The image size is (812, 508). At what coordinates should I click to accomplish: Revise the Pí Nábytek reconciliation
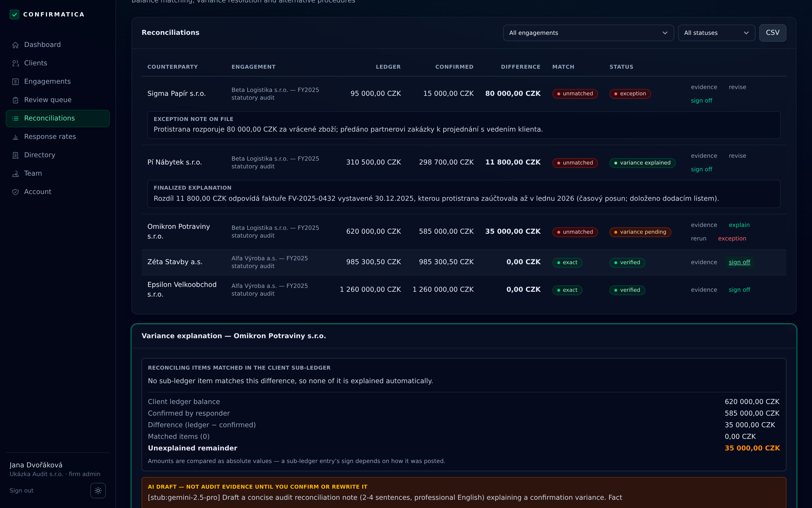(737, 156)
